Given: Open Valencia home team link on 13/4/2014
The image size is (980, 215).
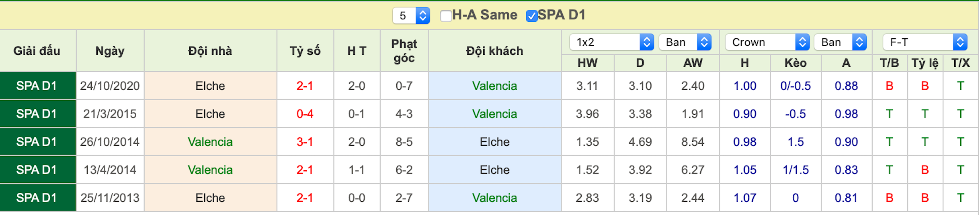Looking at the screenshot, I should coord(210,170).
